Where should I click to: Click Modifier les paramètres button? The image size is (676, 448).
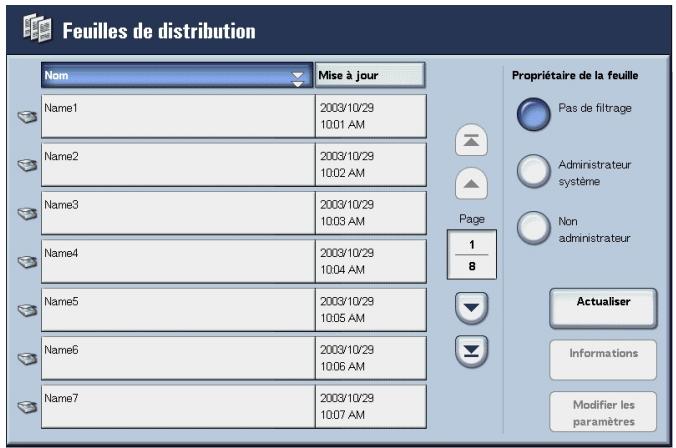point(603,411)
